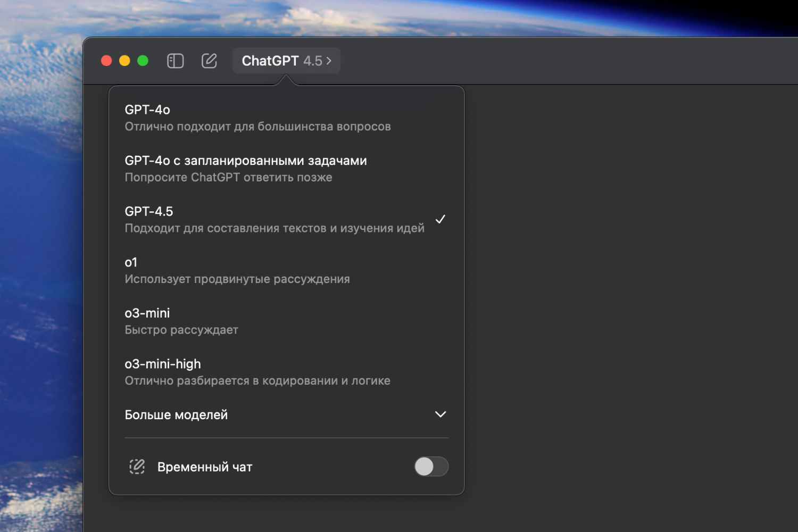Start a new chat with compose icon
The height and width of the screenshot is (532, 798).
(209, 61)
